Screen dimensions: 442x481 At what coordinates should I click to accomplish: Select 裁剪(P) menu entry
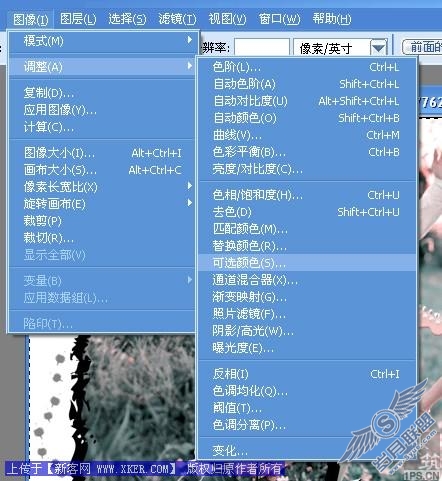[x=102, y=221]
